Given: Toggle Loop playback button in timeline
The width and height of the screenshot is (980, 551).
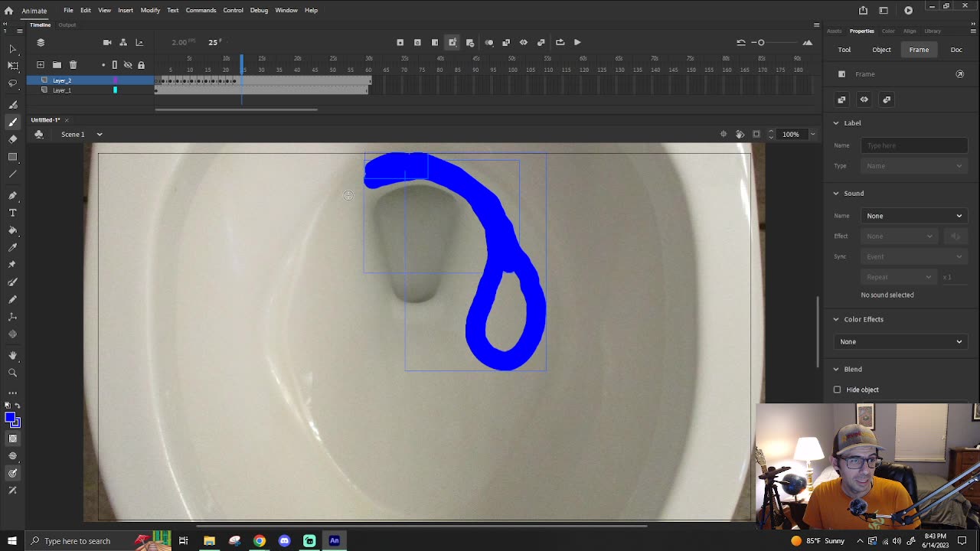Looking at the screenshot, I should 560,42.
